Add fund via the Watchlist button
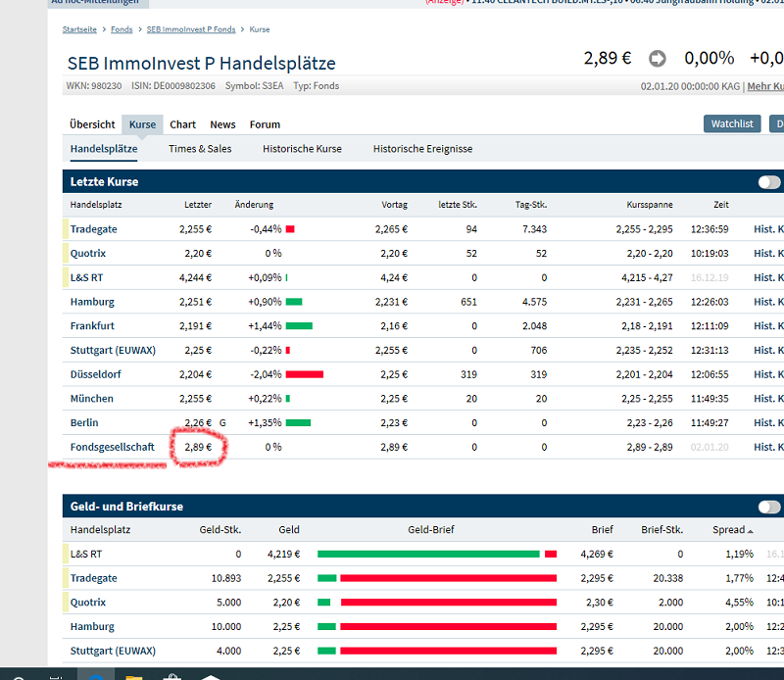This screenshot has width=784, height=680. coord(732,124)
